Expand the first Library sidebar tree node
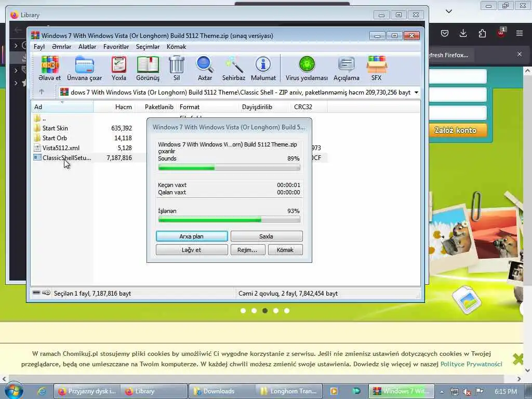Image resolution: width=532 pixels, height=399 pixels. click(x=16, y=45)
